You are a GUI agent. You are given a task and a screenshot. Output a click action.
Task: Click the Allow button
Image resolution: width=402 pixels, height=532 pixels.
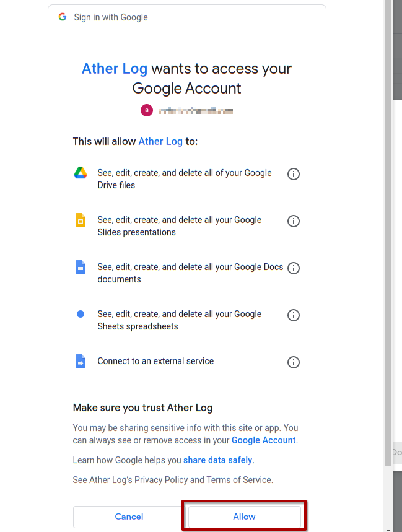[x=244, y=517]
